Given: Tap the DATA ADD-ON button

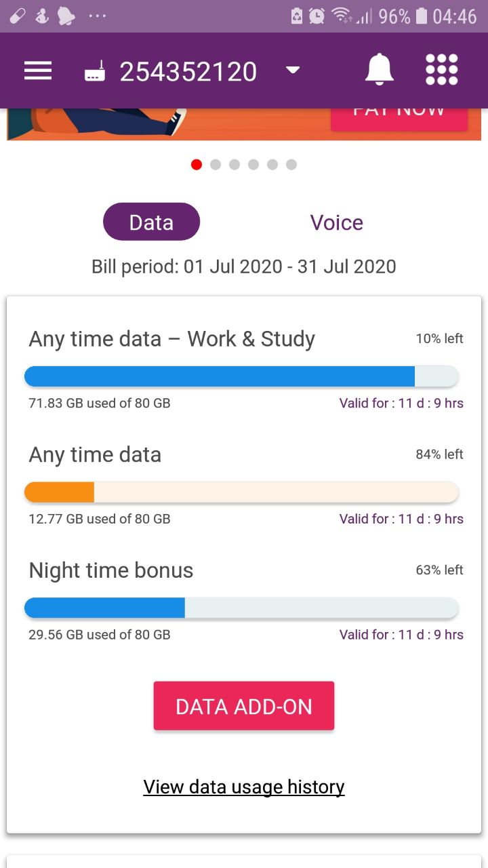Looking at the screenshot, I should 244,706.
